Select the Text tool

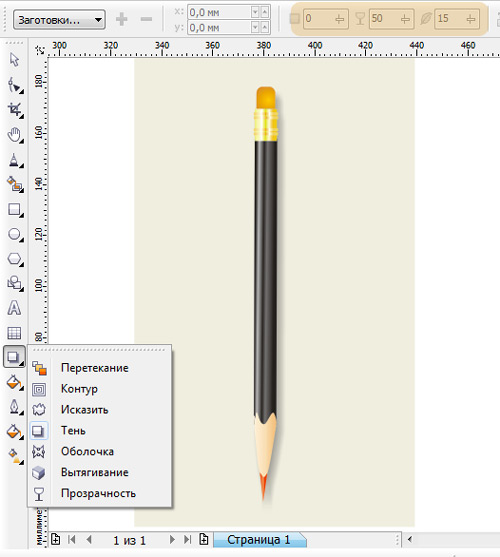tap(14, 308)
